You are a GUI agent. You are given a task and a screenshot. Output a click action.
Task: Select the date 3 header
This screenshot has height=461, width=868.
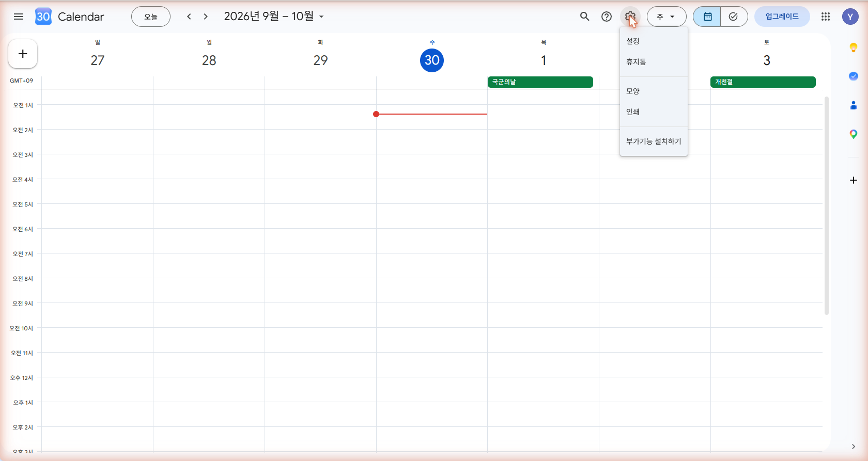(x=767, y=60)
